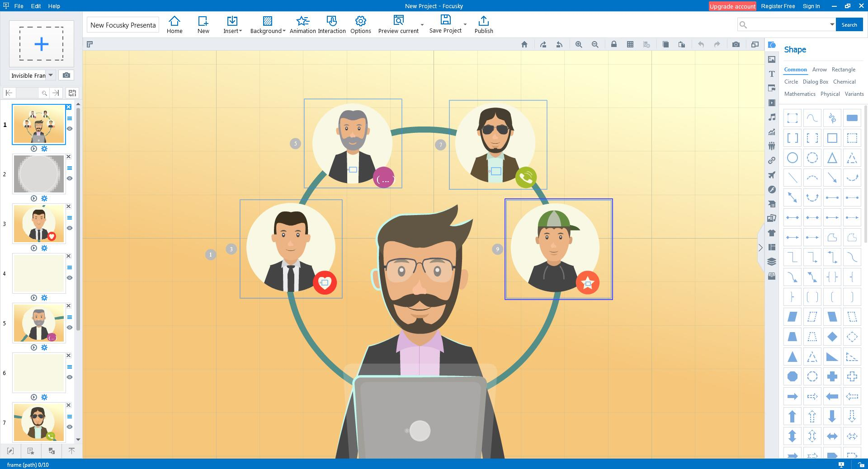The width and height of the screenshot is (868, 469).
Task: Open the Edit menu
Action: (x=36, y=6)
